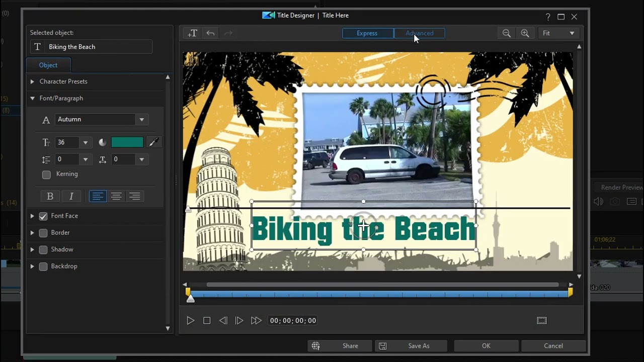Uncheck the Font Face checkbox

click(43, 216)
